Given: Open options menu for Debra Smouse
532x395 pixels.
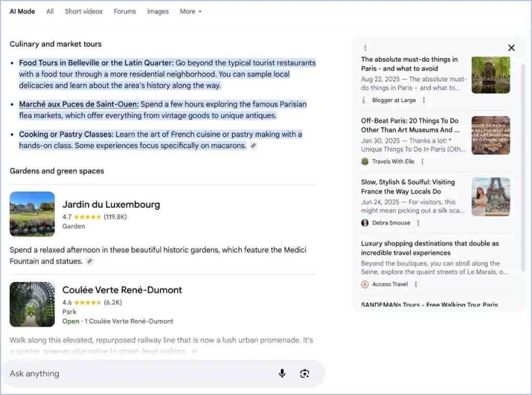Looking at the screenshot, I should click(x=418, y=223).
